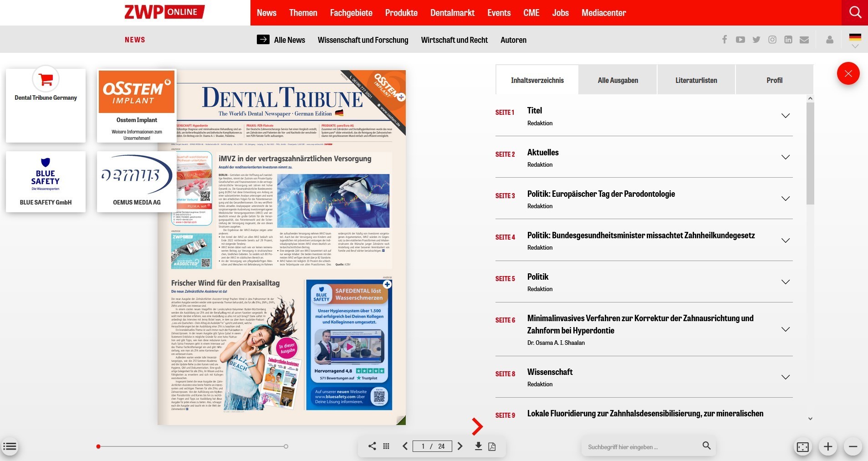Open Wirtschaft und Recht link
This screenshot has height=461, width=868.
click(454, 40)
